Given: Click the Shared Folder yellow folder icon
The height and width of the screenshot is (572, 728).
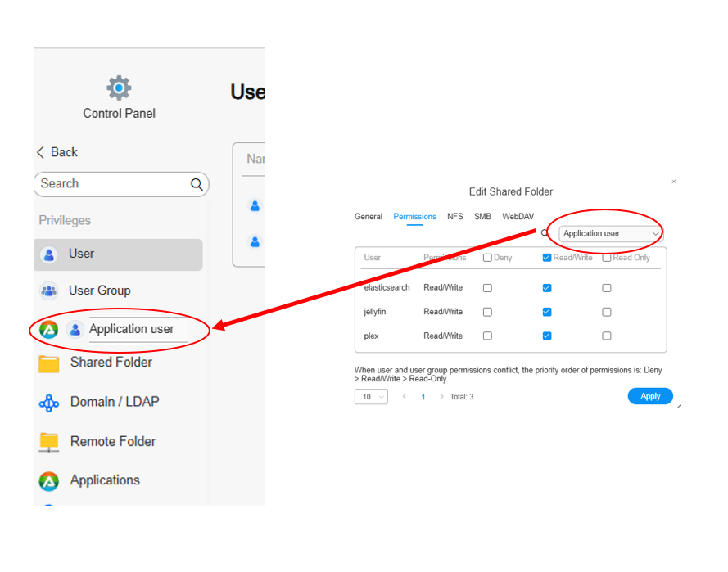Looking at the screenshot, I should tap(49, 363).
